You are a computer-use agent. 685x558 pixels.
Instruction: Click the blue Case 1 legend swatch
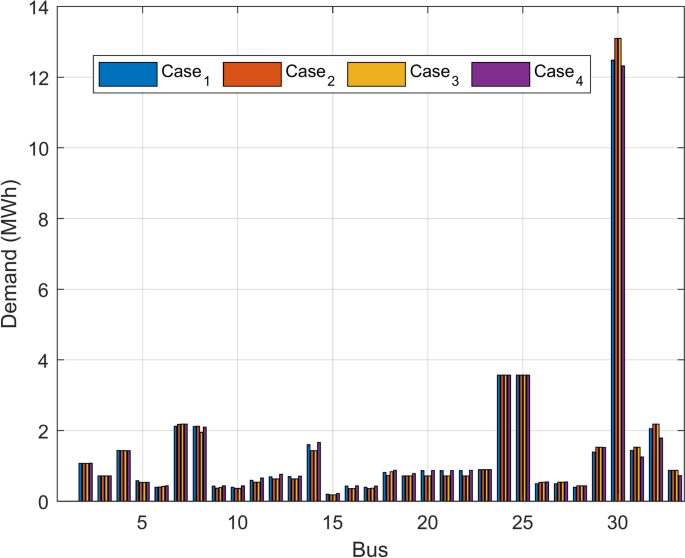129,74
